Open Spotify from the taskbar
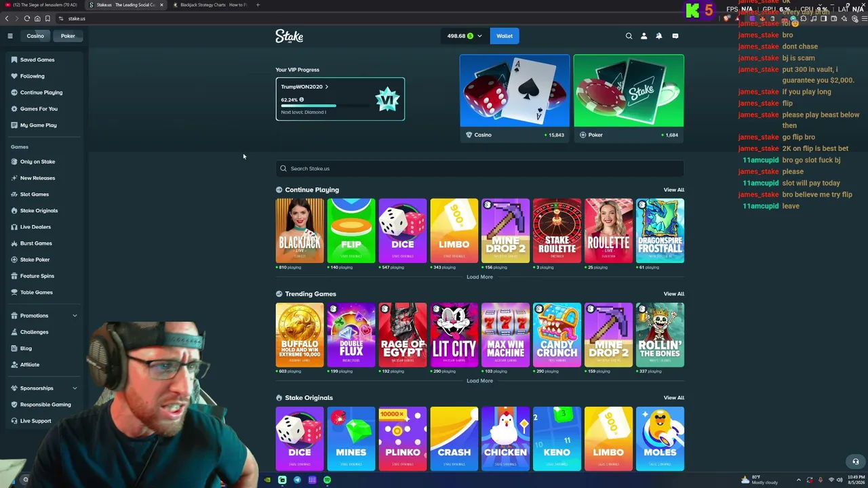This screenshot has width=868, height=488. pos(327,480)
